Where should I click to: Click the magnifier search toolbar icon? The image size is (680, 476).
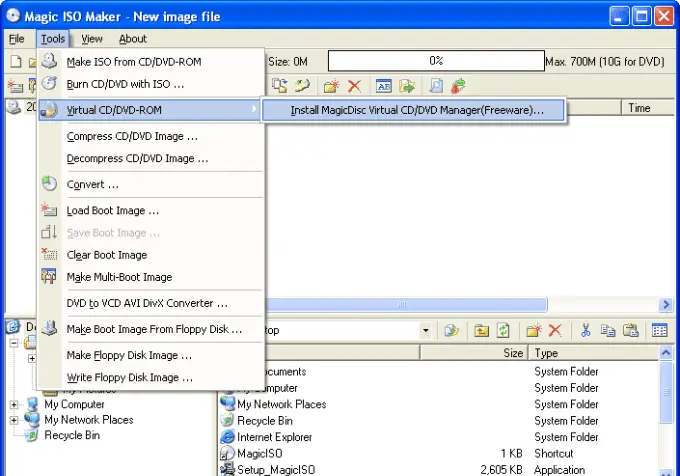tap(436, 86)
